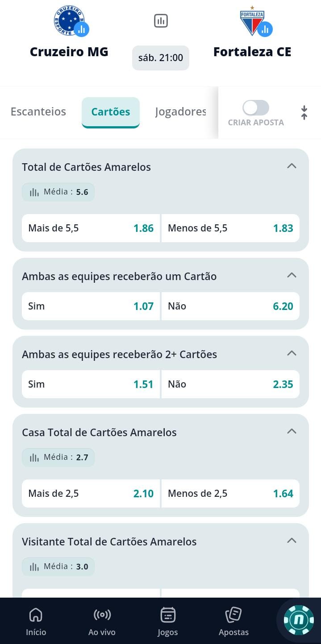The height and width of the screenshot is (644, 321).
Task: Collapse Total de Cartões Amarelos section
Action: [292, 166]
